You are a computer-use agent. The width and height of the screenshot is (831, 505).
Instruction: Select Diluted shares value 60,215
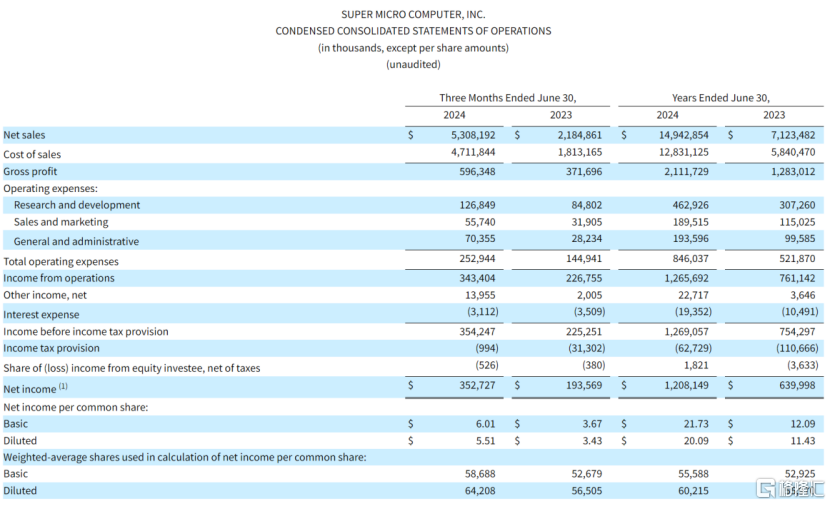[x=693, y=491]
